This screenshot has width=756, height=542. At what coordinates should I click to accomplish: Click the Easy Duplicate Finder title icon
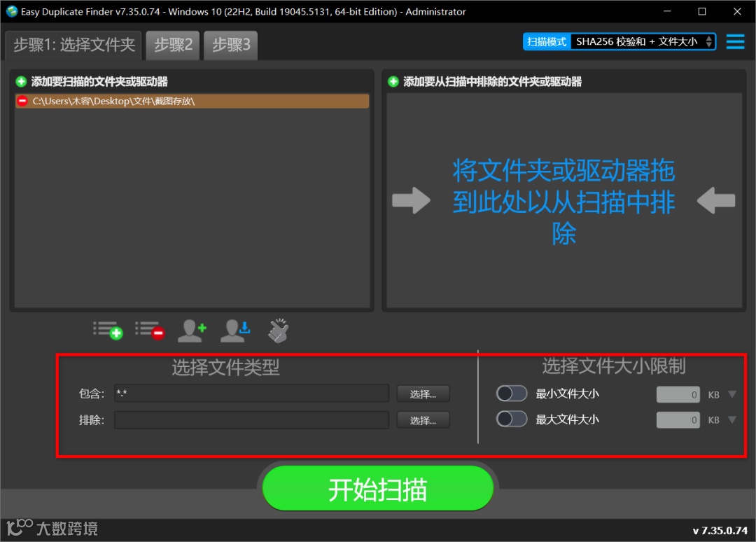pos(12,11)
